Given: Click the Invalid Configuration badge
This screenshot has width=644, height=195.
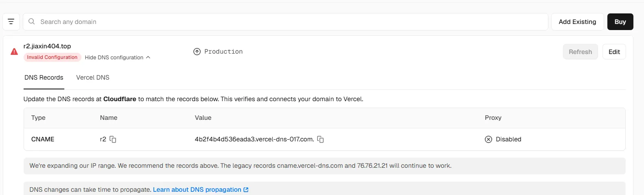Looking at the screenshot, I should point(52,57).
